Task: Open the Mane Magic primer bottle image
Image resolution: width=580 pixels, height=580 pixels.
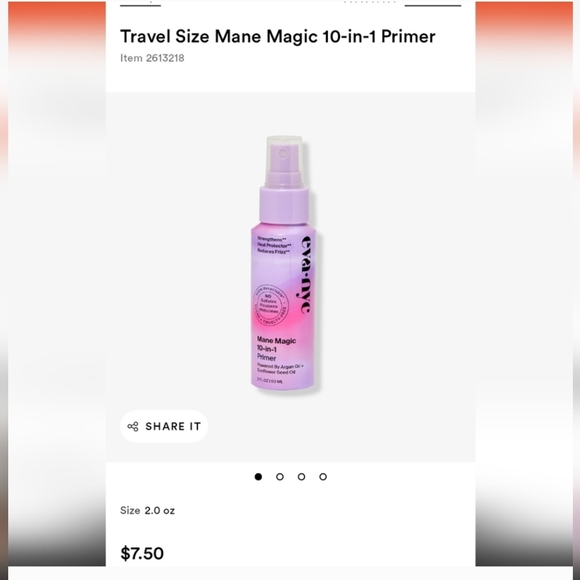Action: pos(284,263)
